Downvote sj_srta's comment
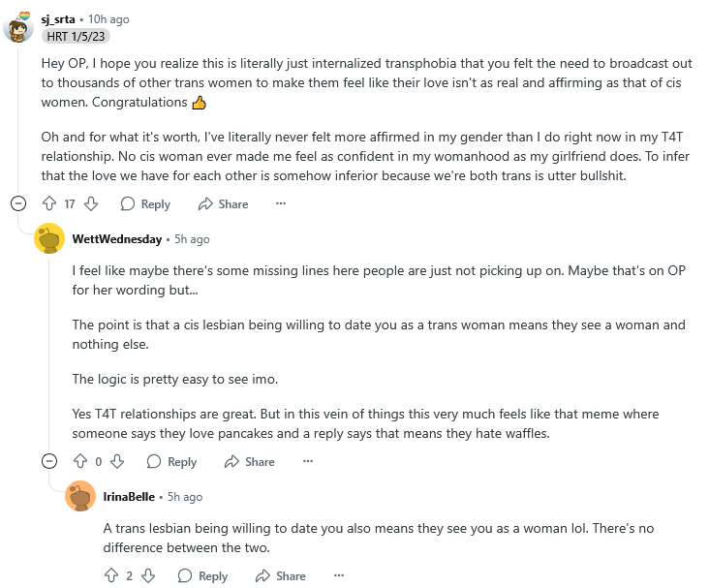 point(91,204)
